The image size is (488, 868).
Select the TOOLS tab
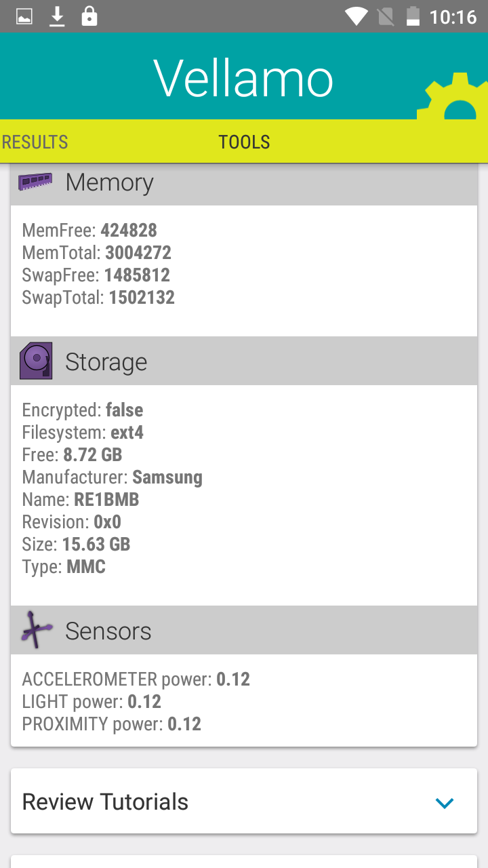point(244,142)
